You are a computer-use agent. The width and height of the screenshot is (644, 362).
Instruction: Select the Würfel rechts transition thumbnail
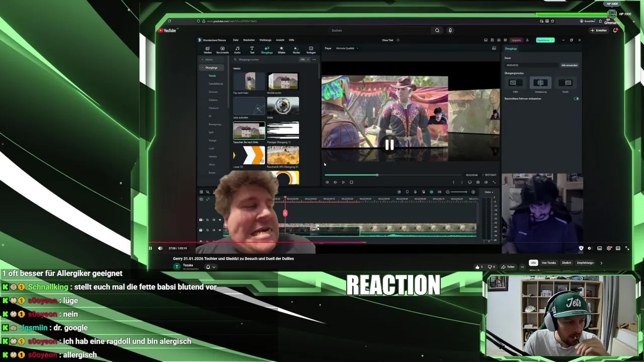click(x=283, y=81)
